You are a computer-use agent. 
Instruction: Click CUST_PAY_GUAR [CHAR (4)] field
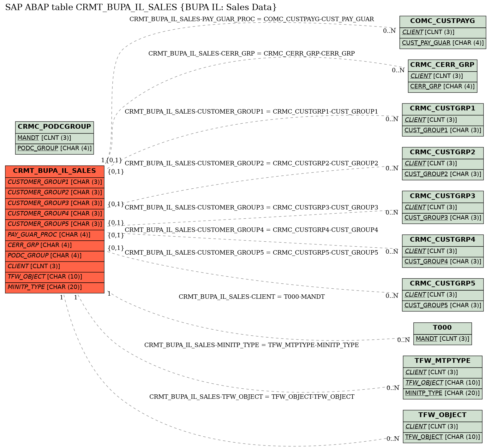click(443, 43)
